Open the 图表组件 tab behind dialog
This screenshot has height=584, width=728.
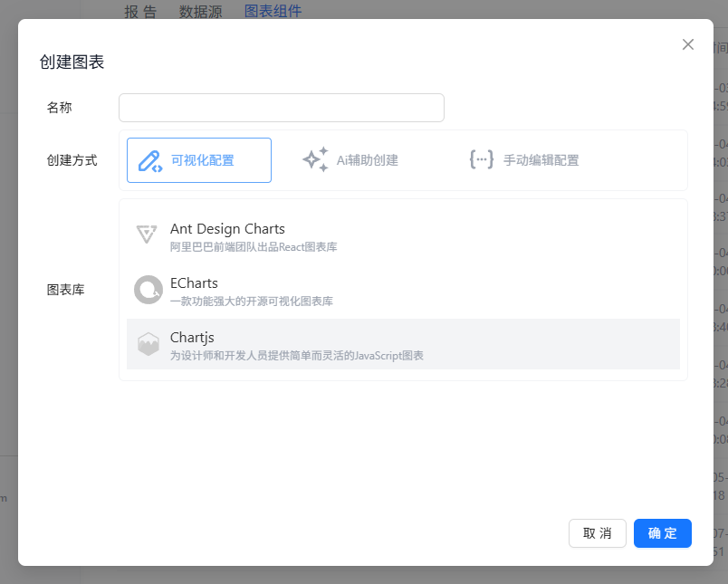coord(273,11)
